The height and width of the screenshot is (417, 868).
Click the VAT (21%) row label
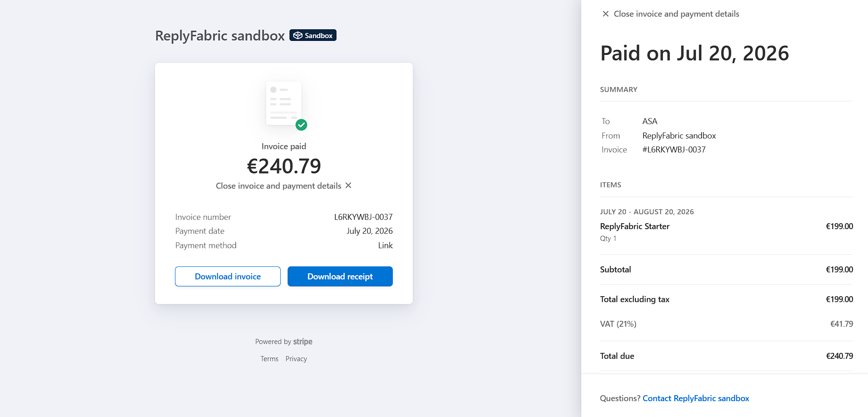coord(618,324)
